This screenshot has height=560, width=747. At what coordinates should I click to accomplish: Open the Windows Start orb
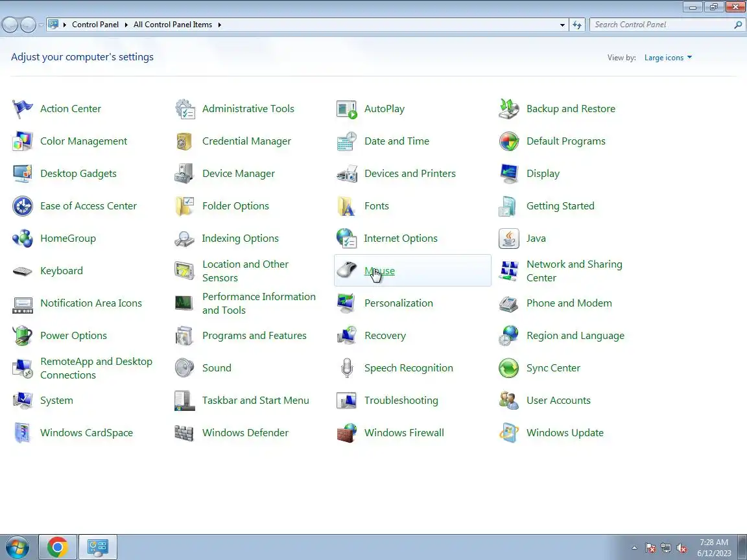(17, 548)
